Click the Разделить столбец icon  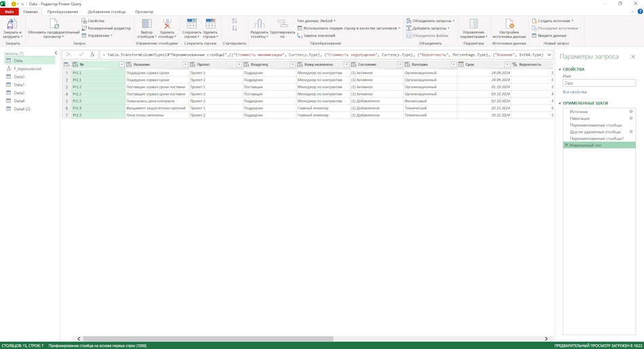coord(259,24)
